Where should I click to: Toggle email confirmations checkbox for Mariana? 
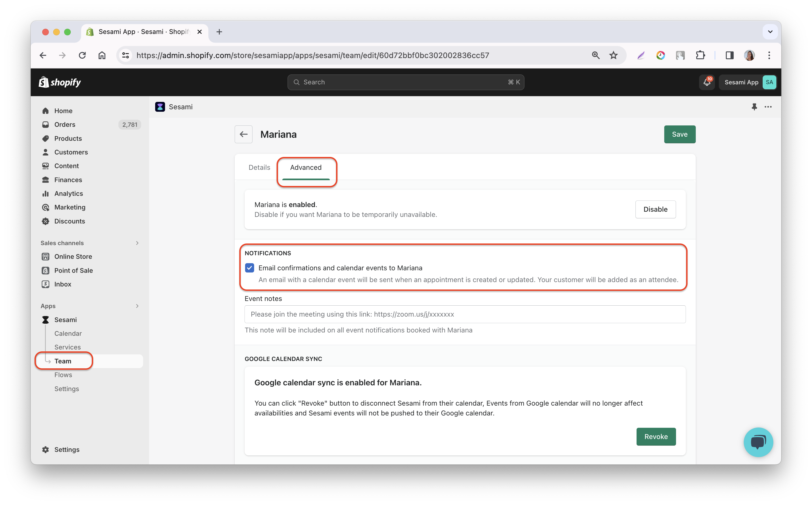coord(249,268)
